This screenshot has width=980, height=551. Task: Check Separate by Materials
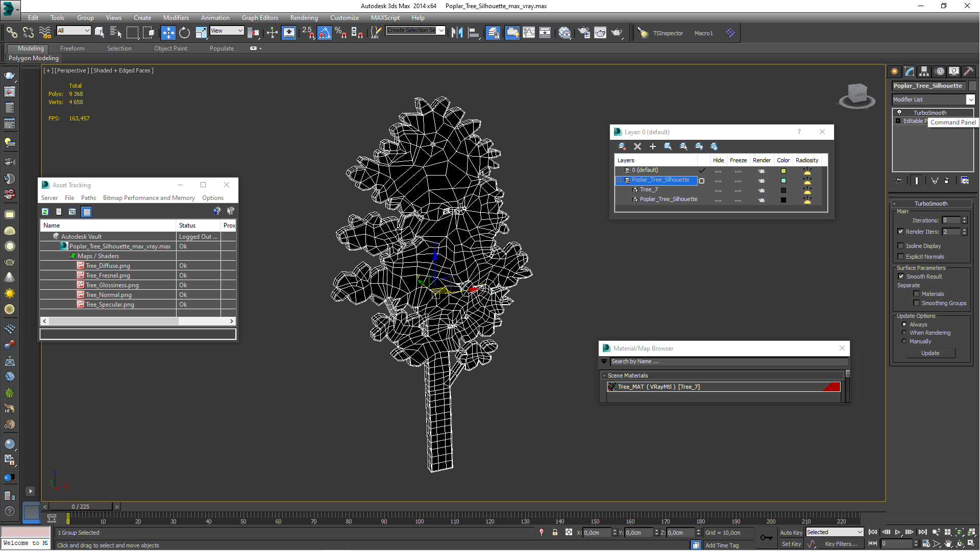tap(916, 294)
